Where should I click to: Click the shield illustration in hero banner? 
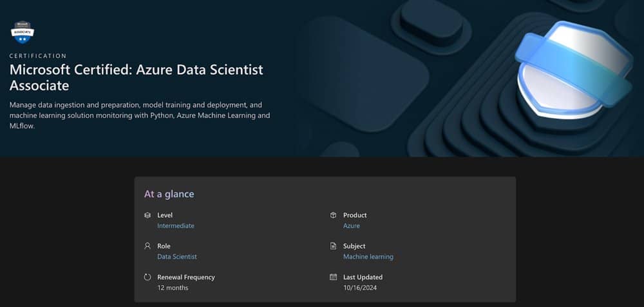coord(574,71)
